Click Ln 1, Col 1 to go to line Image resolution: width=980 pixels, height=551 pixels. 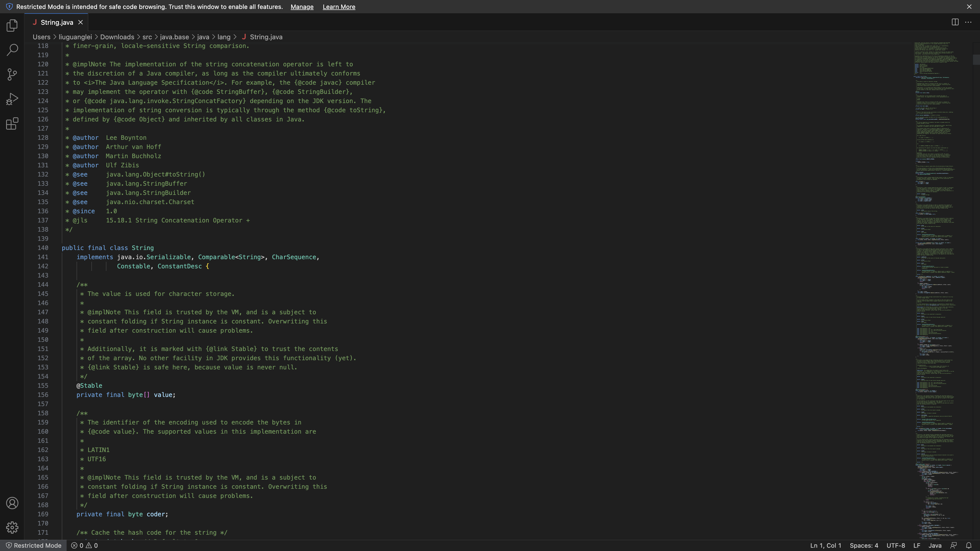tap(826, 545)
